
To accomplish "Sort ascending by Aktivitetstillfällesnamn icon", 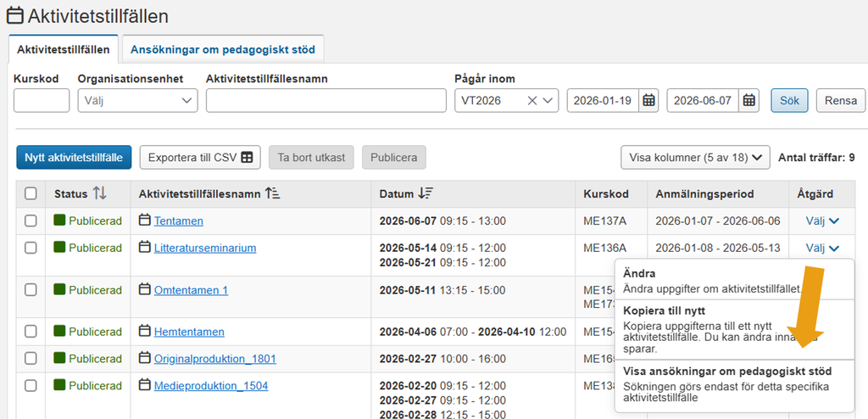I will coord(272,193).
